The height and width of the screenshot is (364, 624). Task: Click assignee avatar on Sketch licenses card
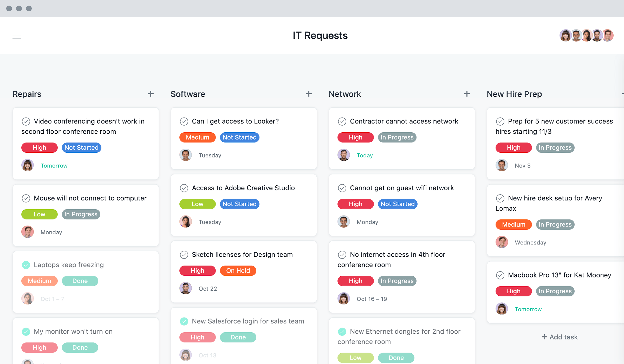click(x=186, y=288)
